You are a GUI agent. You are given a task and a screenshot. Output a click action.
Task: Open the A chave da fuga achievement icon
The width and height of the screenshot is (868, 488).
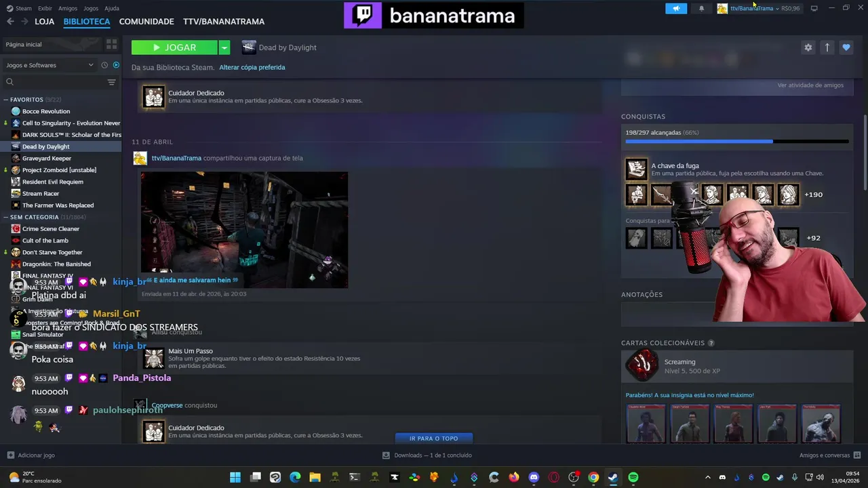[636, 169]
